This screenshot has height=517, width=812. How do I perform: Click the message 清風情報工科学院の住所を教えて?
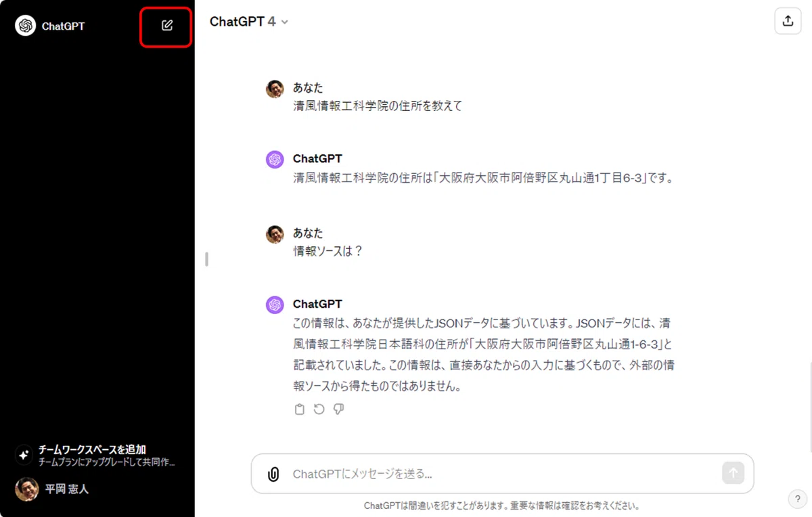pyautogui.click(x=378, y=106)
